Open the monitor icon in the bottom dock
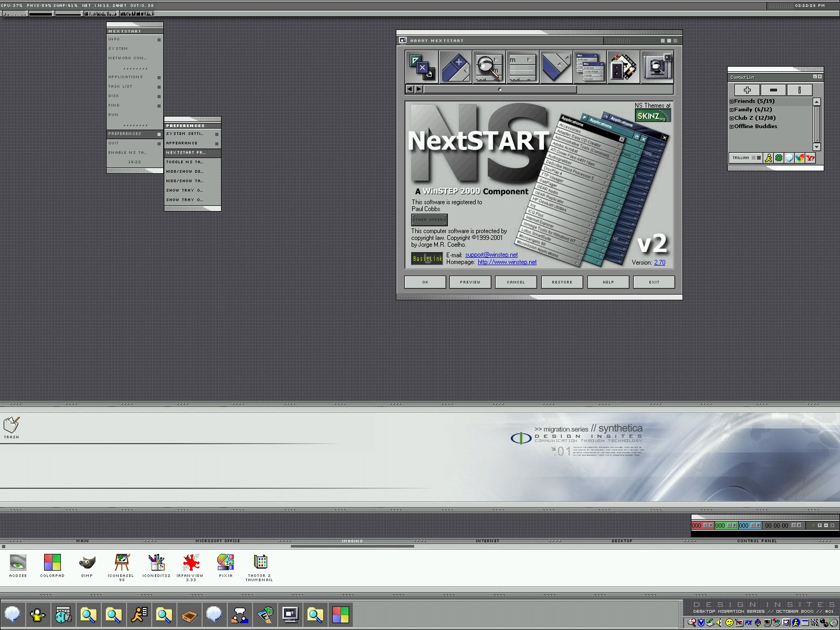840x630 pixels. coord(290,614)
